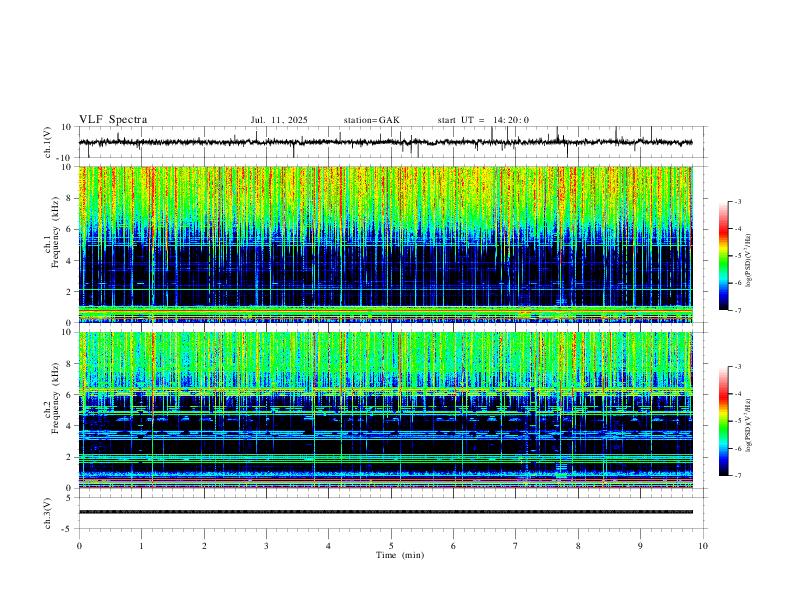Image resolution: width=792 pixels, height=612 pixels.
Task: Click time axis tick label "4"
Action: [x=328, y=546]
